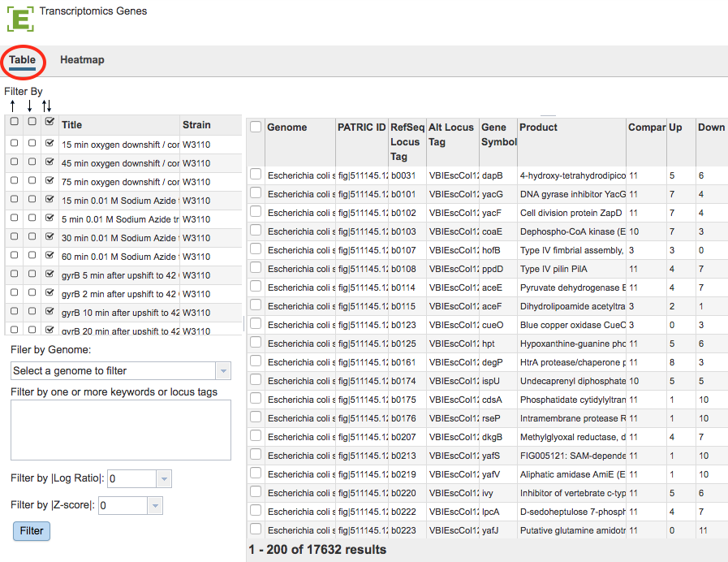Screen dimensions: 728x562
Task: Select the gene row checkbox for b0123 cueO
Action: (x=256, y=323)
